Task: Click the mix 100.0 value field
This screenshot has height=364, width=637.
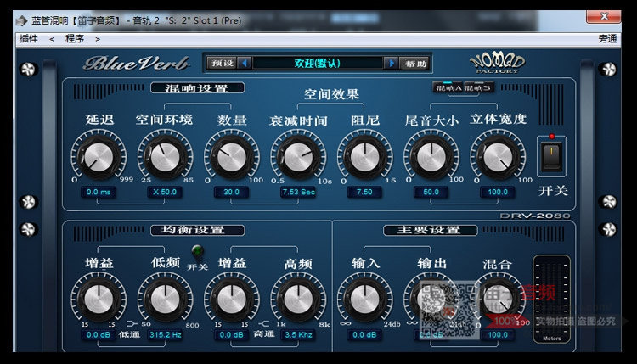Action: click(x=498, y=335)
